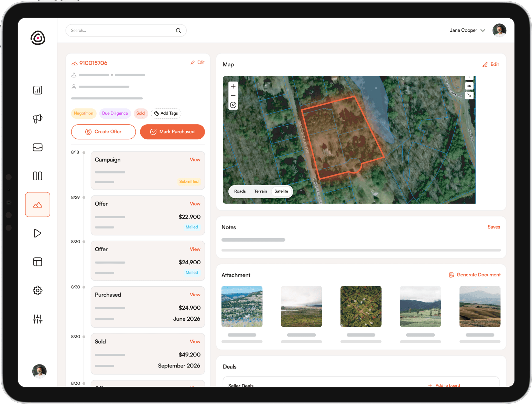The height and width of the screenshot is (404, 532).
Task: Zoom out on the map
Action: click(x=233, y=96)
